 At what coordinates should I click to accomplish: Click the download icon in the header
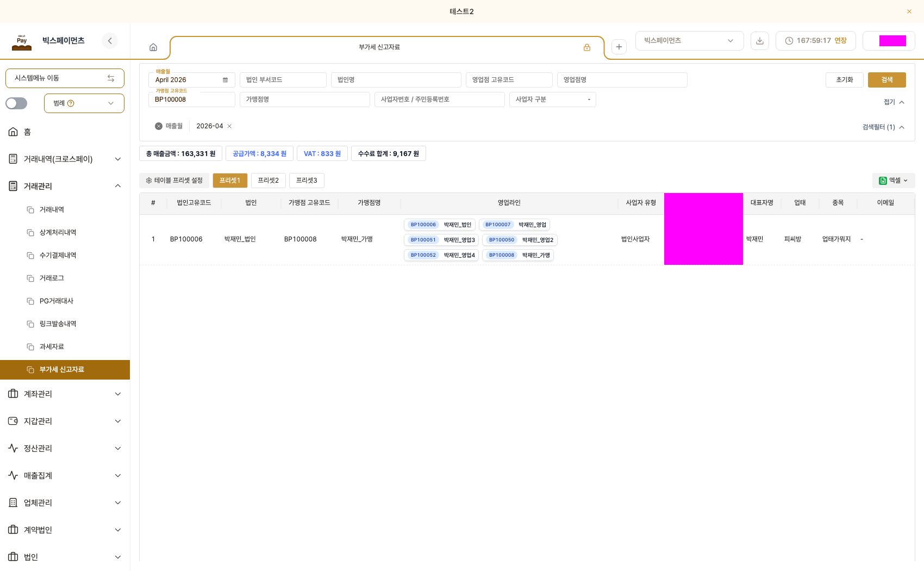[760, 41]
